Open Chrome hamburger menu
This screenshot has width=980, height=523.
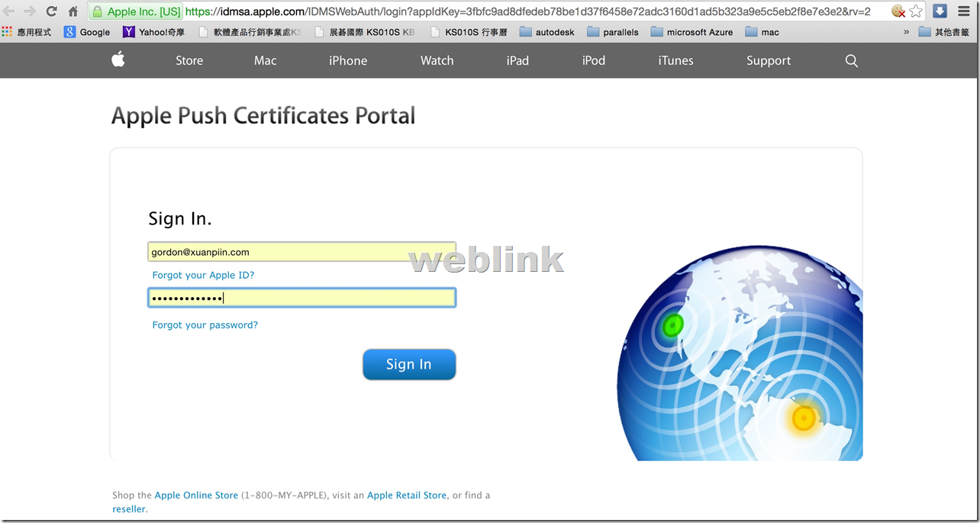click(x=963, y=11)
